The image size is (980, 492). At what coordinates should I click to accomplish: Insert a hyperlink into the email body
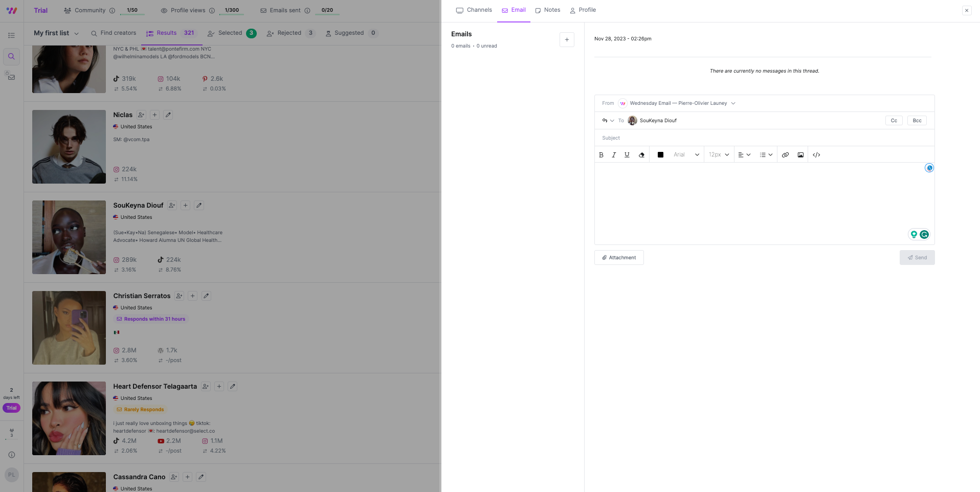[x=785, y=154]
